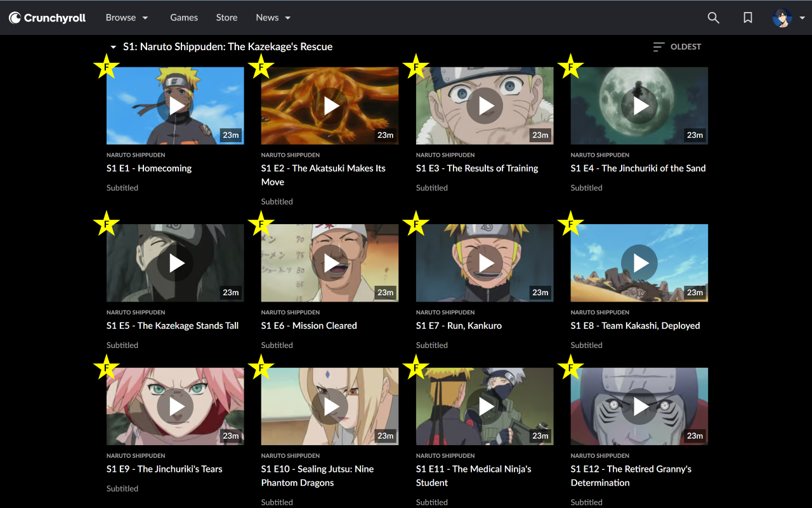Open the Crunchyroll home logo

[x=47, y=18]
